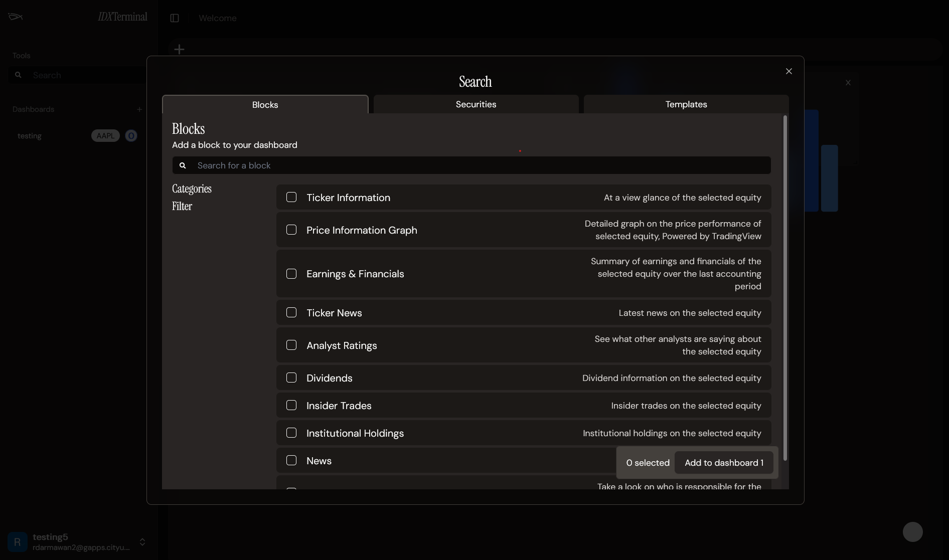
Task: Click the 0 selected counter
Action: tap(648, 463)
